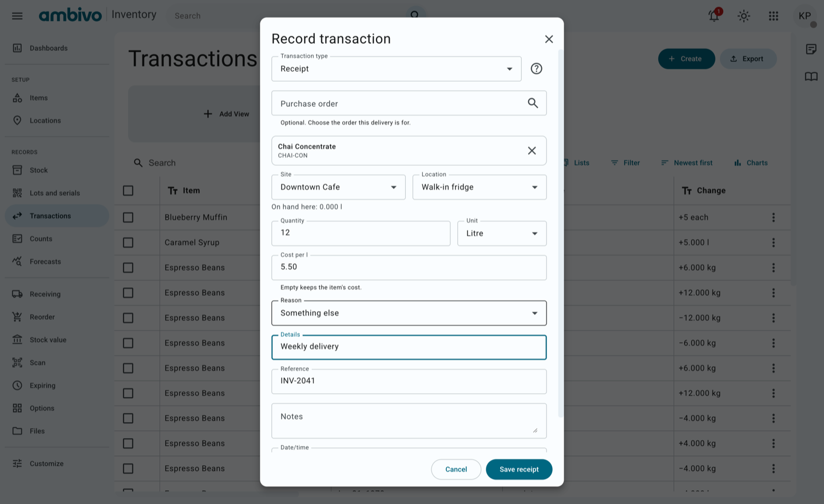This screenshot has height=504, width=824.
Task: Check the Espresso Beans row with -12.000 kg
Action: pyautogui.click(x=128, y=318)
